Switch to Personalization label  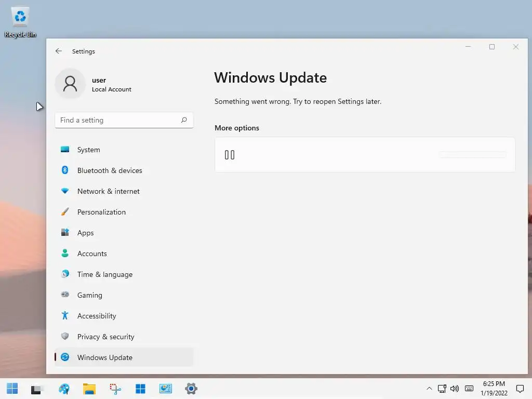pyautogui.click(x=101, y=212)
